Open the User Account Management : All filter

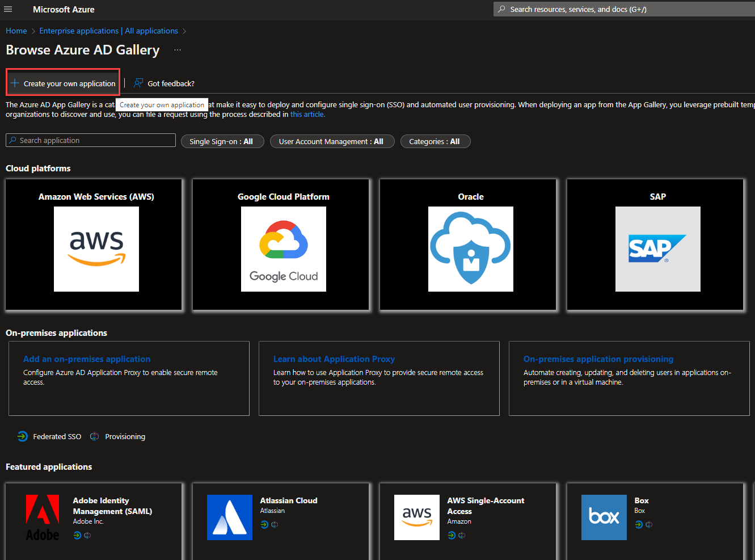[x=331, y=141]
